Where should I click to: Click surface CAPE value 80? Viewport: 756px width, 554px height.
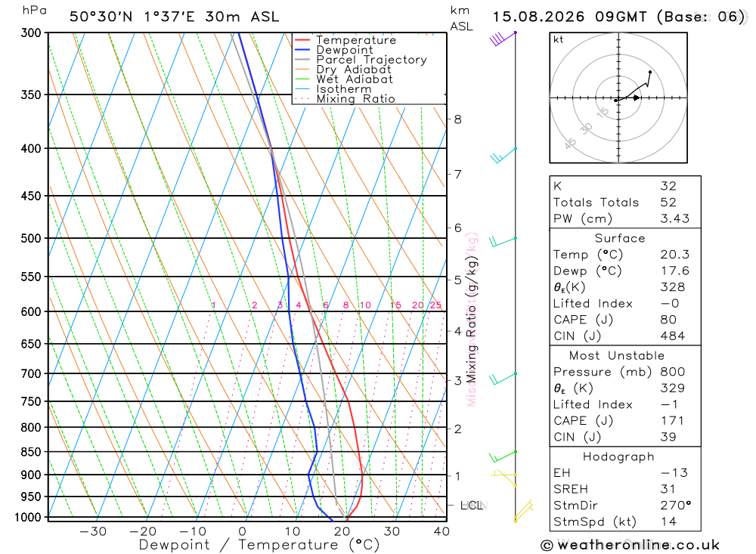pyautogui.click(x=668, y=320)
